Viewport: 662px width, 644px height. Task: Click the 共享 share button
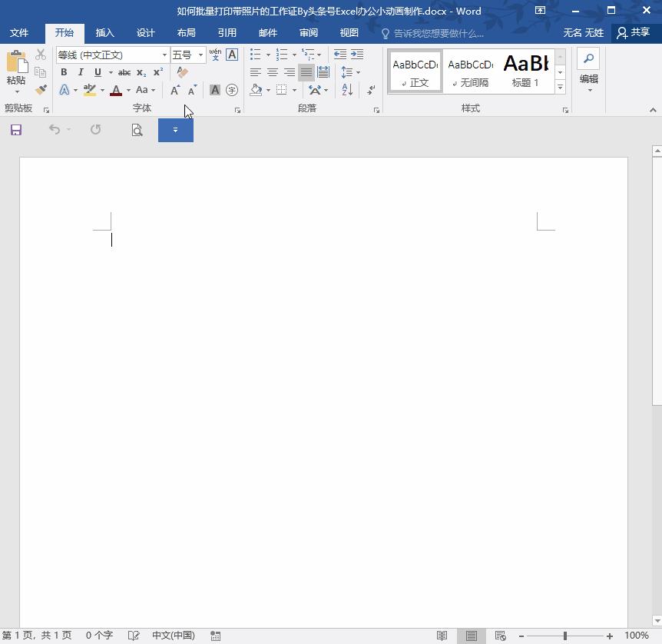[x=634, y=33]
